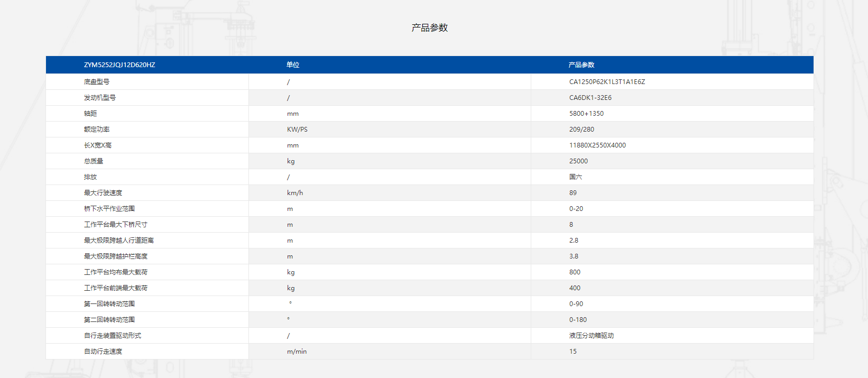The width and height of the screenshot is (868, 378).
Task: Click the m/min unit cell
Action: point(297,352)
